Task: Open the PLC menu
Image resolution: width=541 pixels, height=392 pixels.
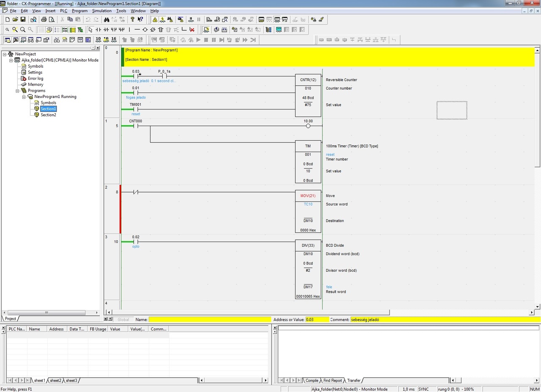Action: coord(63,11)
